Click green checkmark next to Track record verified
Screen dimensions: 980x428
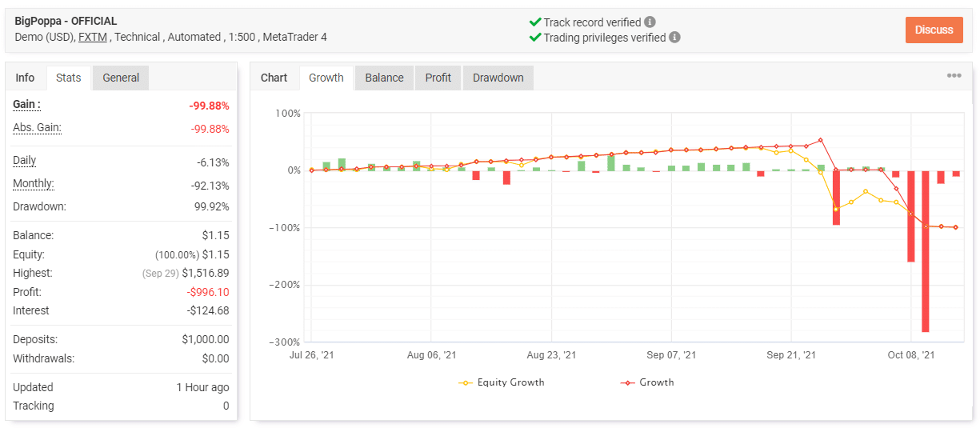534,22
